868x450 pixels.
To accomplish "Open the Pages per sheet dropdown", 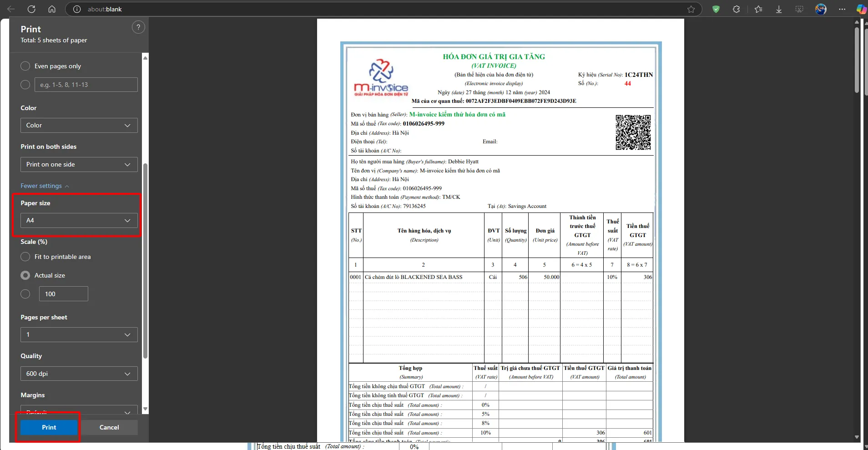I will 79,334.
